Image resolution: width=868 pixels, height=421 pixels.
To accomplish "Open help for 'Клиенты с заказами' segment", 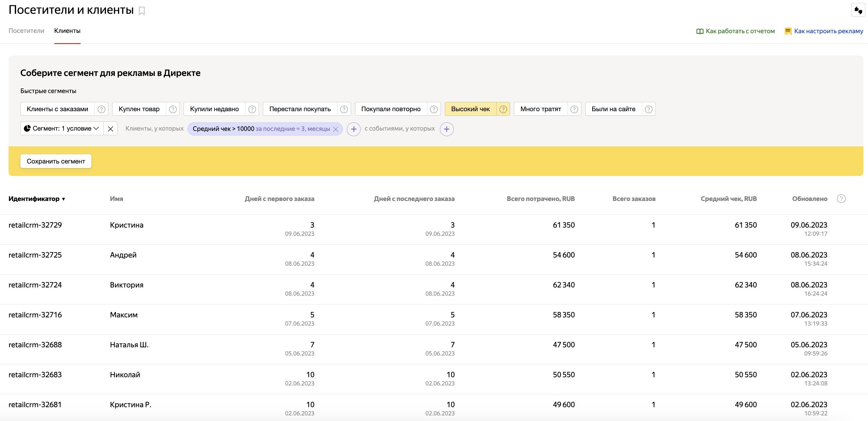I will click(101, 109).
